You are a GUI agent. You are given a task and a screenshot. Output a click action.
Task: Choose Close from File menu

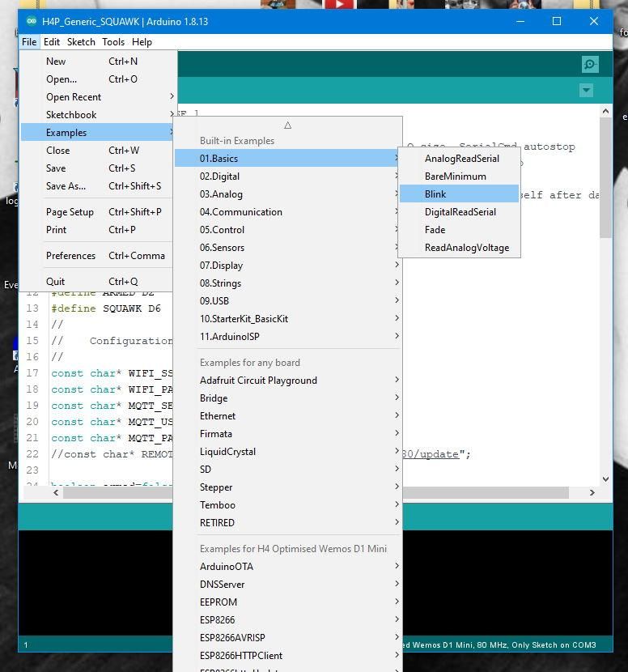tap(96, 151)
